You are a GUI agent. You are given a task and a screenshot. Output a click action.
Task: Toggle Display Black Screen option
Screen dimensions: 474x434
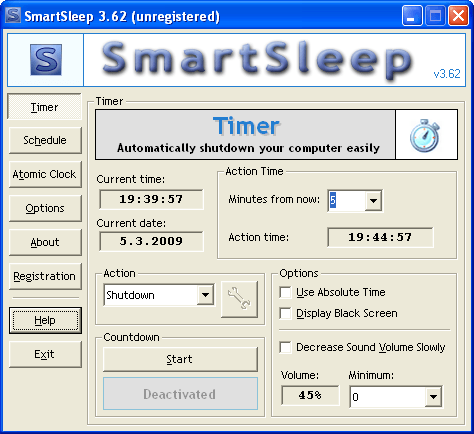[285, 313]
